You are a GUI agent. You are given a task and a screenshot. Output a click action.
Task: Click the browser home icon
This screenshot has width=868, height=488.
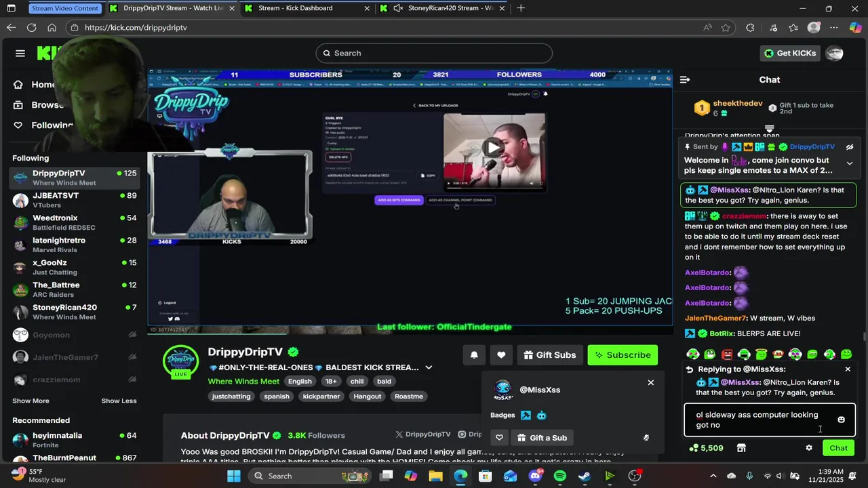click(x=52, y=28)
